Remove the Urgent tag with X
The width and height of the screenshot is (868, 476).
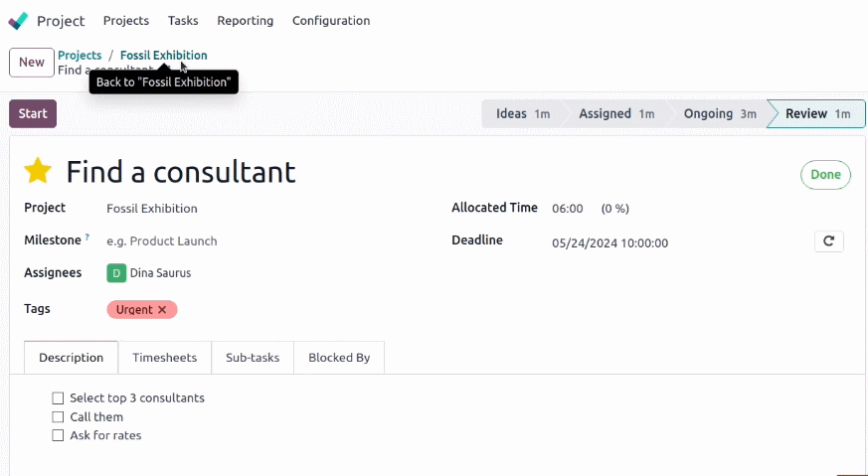point(162,310)
